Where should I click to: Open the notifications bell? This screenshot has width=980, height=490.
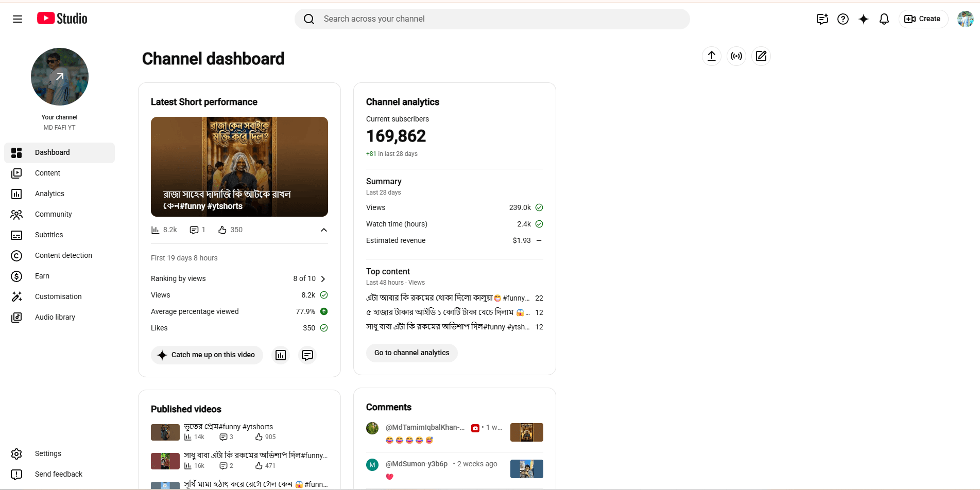tap(884, 19)
